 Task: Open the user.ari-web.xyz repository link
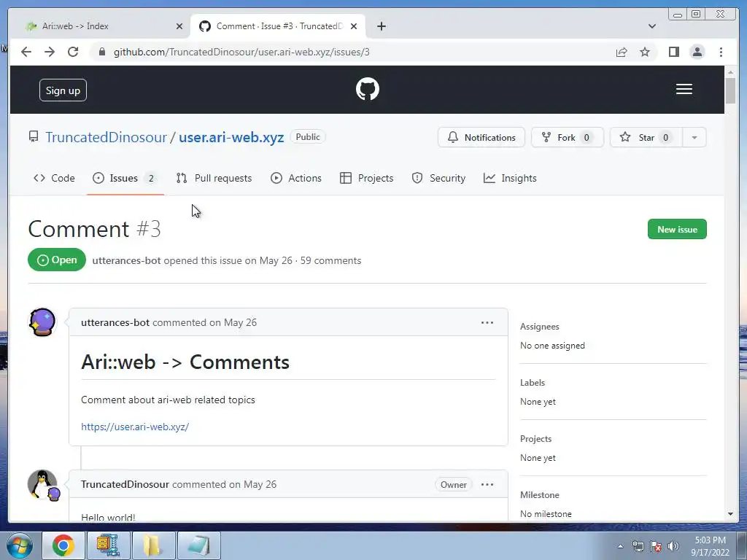[231, 138]
